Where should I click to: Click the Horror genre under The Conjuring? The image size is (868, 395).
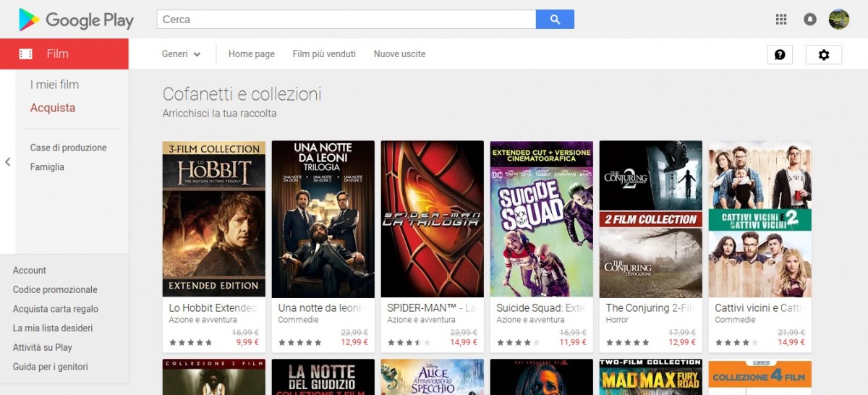click(617, 320)
